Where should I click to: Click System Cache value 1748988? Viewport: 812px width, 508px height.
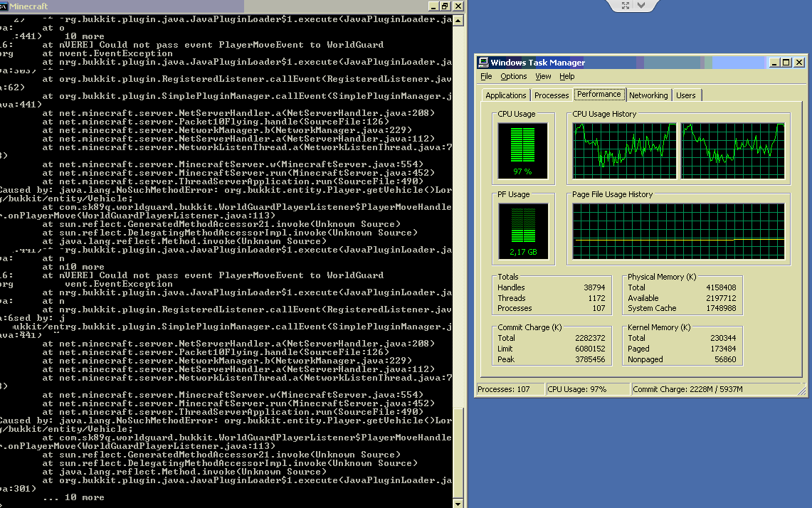pyautogui.click(x=721, y=309)
